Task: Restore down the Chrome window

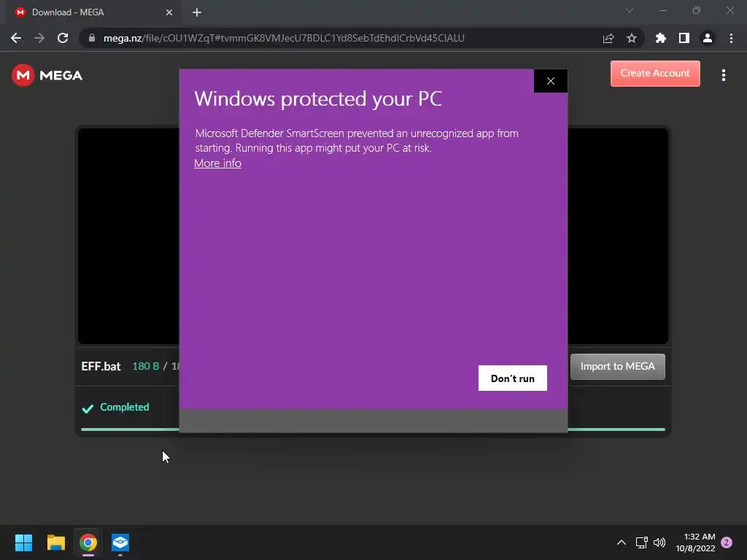Action: point(697,10)
